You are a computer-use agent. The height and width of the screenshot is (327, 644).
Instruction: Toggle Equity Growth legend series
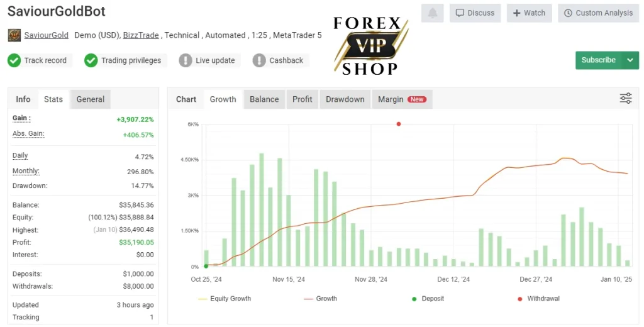click(225, 299)
